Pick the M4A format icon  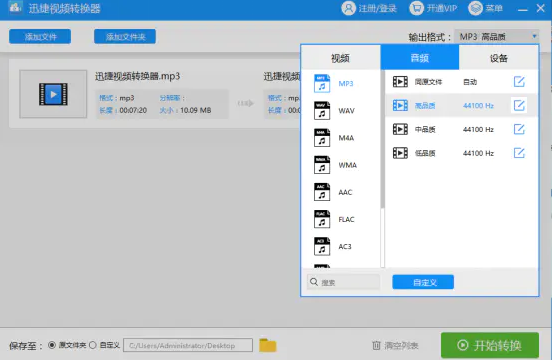tap(322, 138)
